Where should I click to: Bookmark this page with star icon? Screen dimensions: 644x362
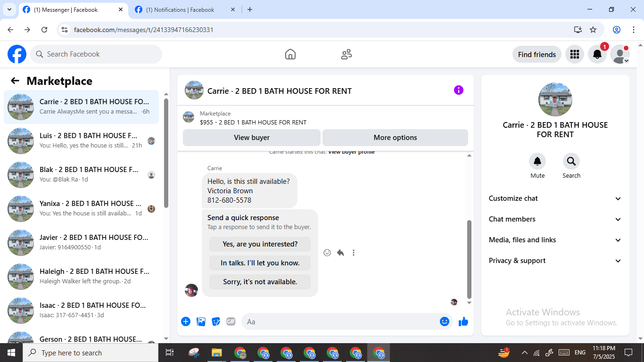pos(593,30)
